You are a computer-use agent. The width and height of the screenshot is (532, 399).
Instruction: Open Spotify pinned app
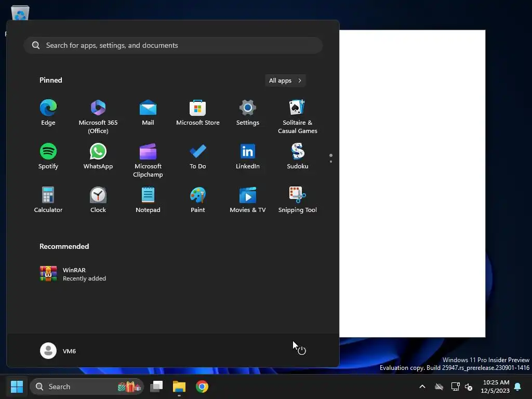(x=48, y=156)
